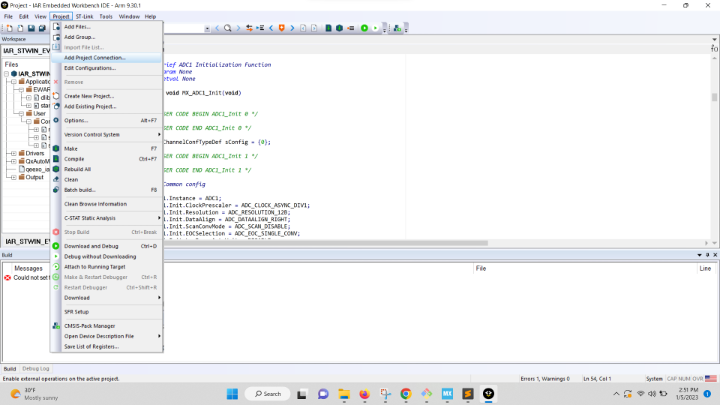This screenshot has width=720, height=406.
Task: Select Create New Project menu entry
Action: pyautogui.click(x=107, y=96)
